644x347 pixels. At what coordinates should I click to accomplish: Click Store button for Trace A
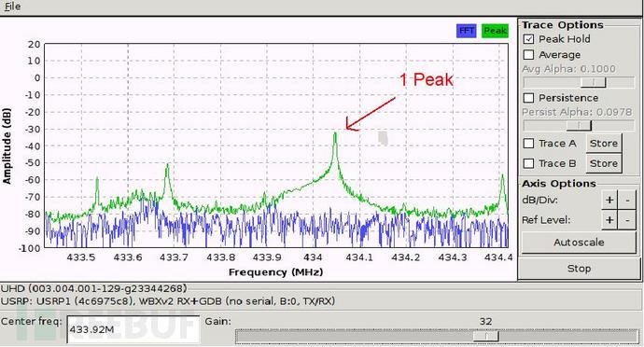(x=603, y=144)
